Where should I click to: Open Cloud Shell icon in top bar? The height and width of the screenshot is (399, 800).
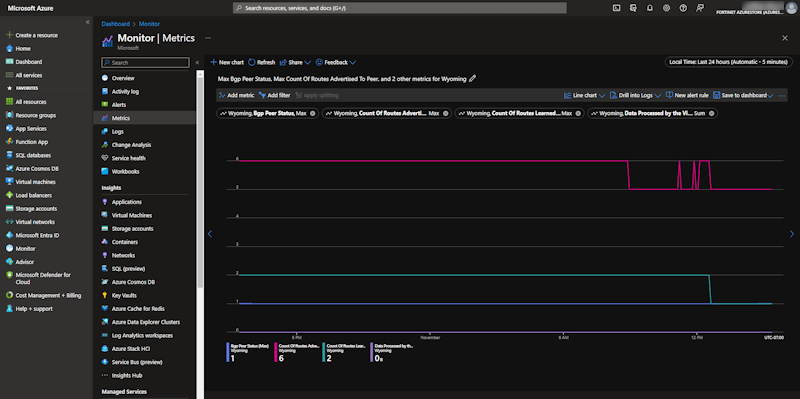pyautogui.click(x=616, y=8)
